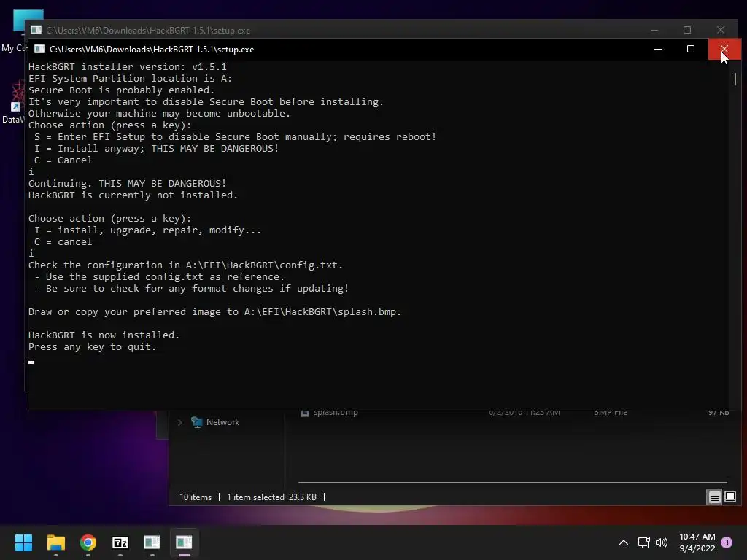
Task: Show hidden system tray icons
Action: click(623, 542)
